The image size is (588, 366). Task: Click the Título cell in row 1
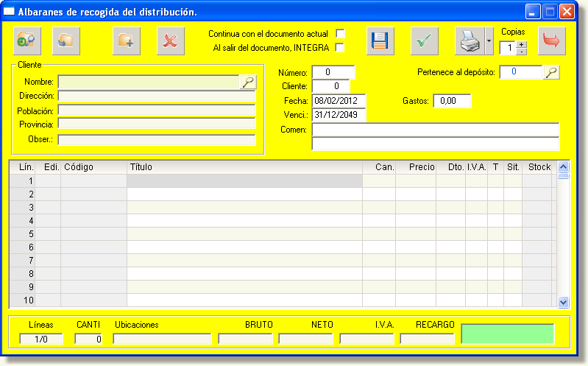point(244,181)
